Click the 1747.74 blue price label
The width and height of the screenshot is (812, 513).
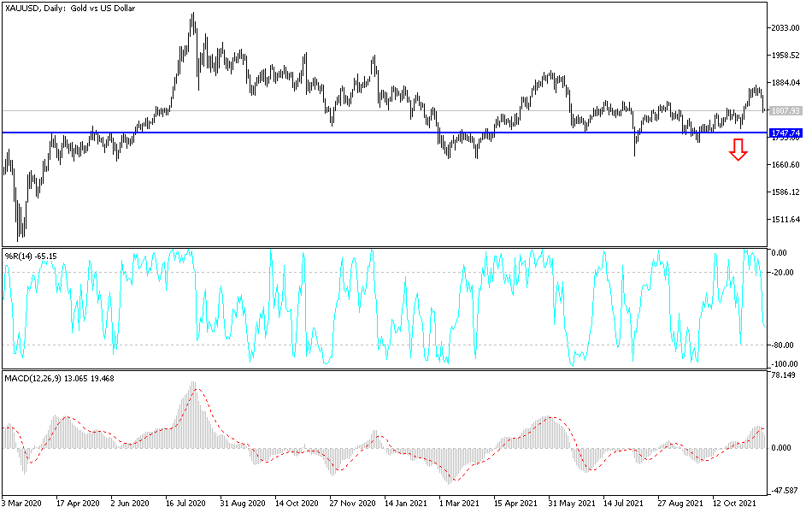click(x=786, y=133)
